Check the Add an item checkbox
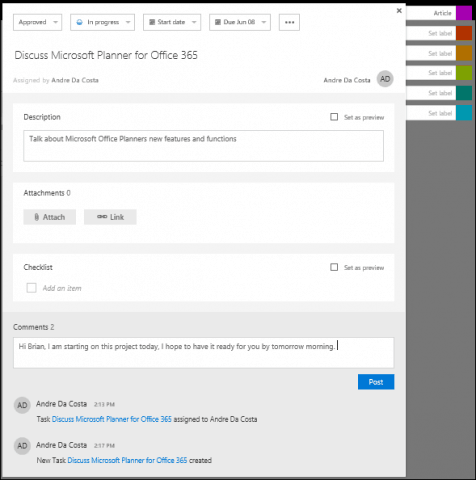The width and height of the screenshot is (476, 480). point(31,288)
